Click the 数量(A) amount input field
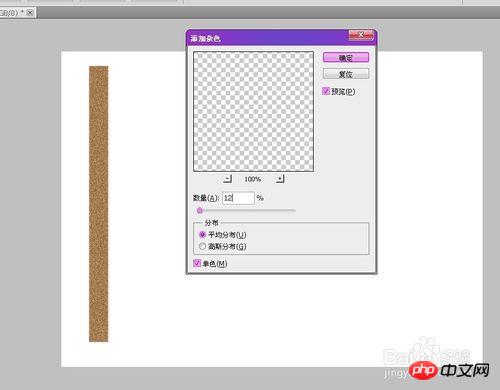This screenshot has height=390, width=500. (x=238, y=198)
